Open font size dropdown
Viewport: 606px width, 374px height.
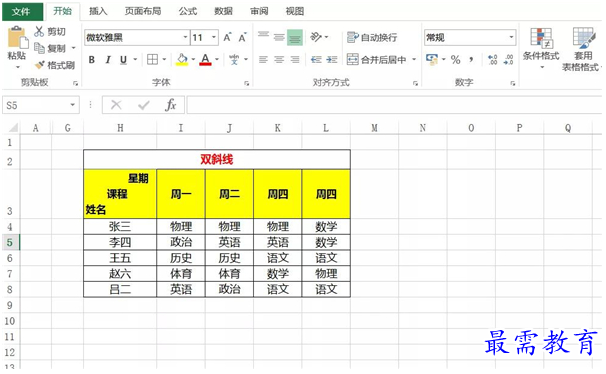[214, 37]
